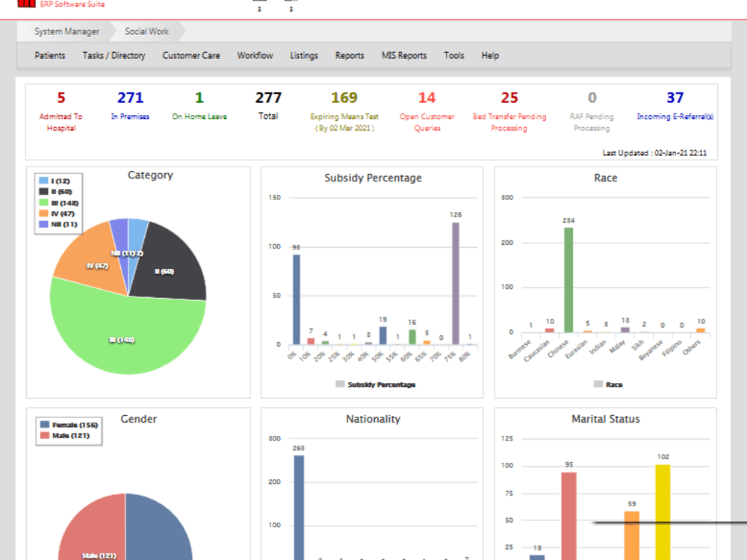Screen dimensions: 747x560
Task: Open Incoming E-Referral(s) count 37
Action: pos(675,98)
